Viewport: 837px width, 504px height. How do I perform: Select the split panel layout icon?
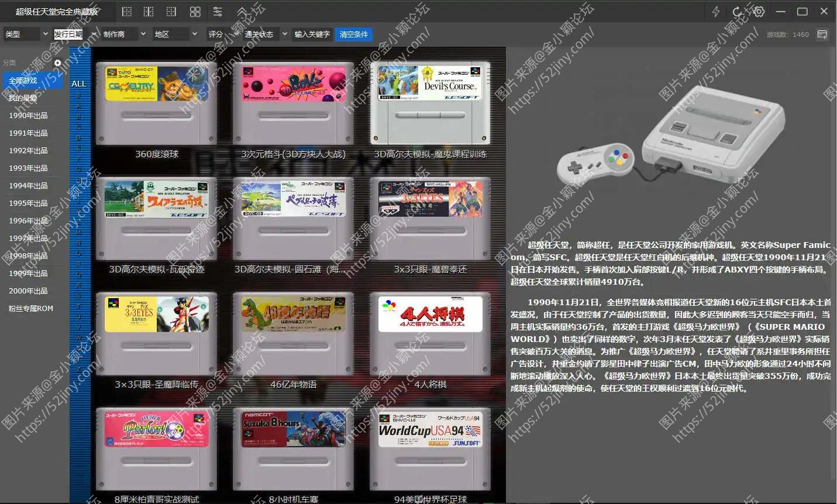148,11
